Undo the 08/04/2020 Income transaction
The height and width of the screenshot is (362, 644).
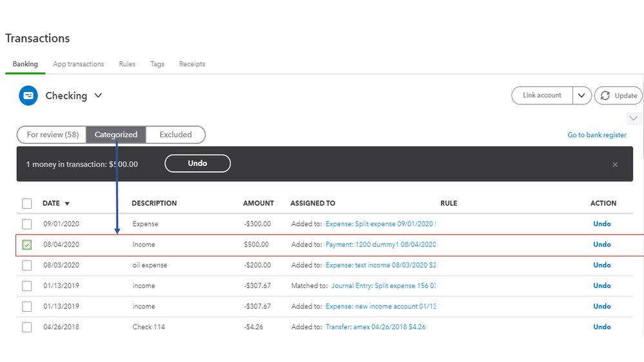601,245
